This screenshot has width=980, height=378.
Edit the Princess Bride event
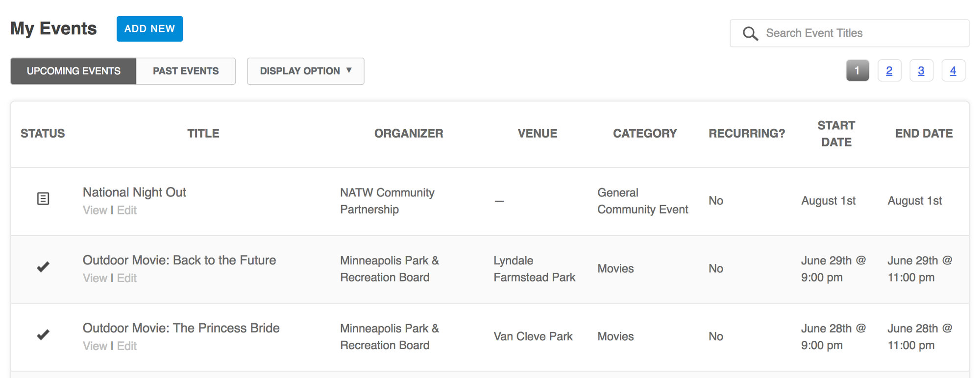(127, 346)
